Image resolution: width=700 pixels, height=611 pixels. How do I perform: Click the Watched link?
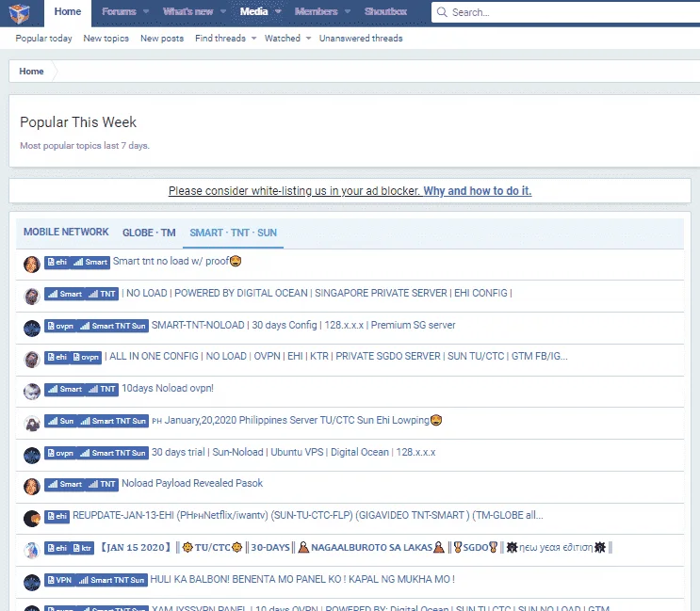282,39
